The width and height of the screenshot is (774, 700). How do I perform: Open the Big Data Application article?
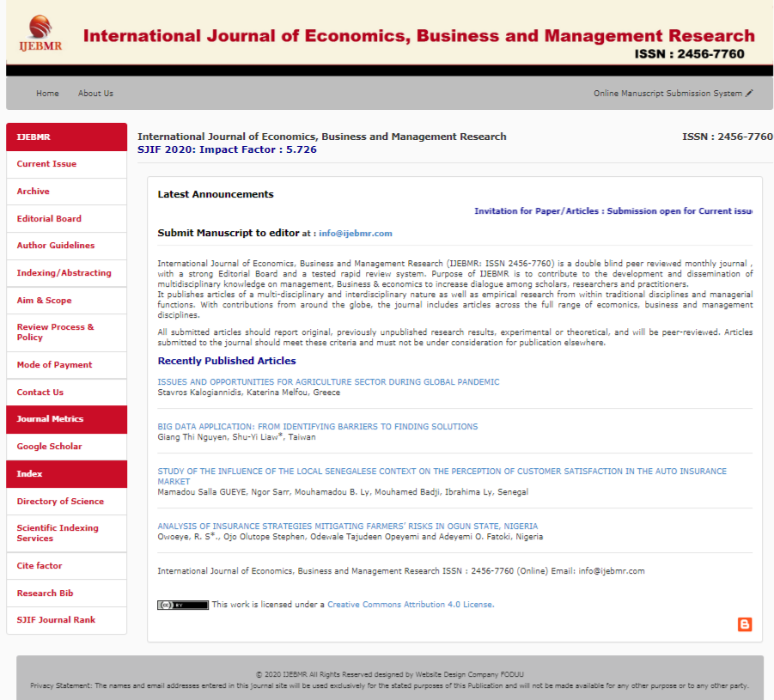[317, 427]
